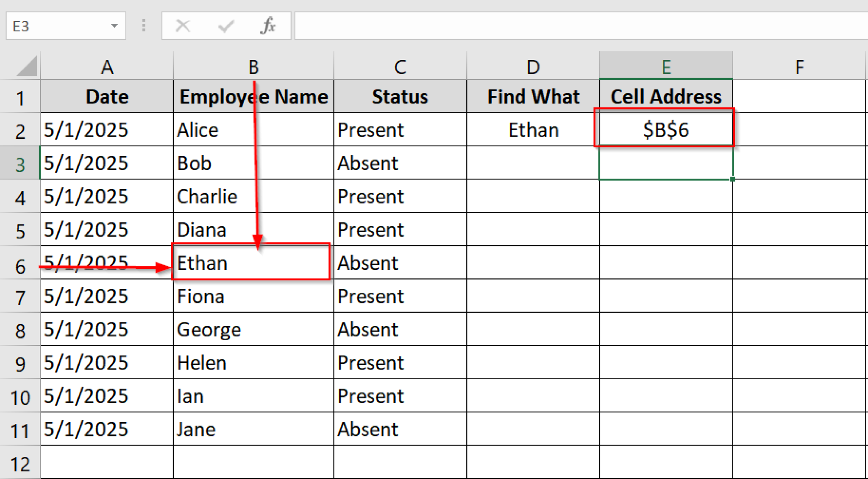Select row header 12
868x479 pixels.
pos(20,462)
